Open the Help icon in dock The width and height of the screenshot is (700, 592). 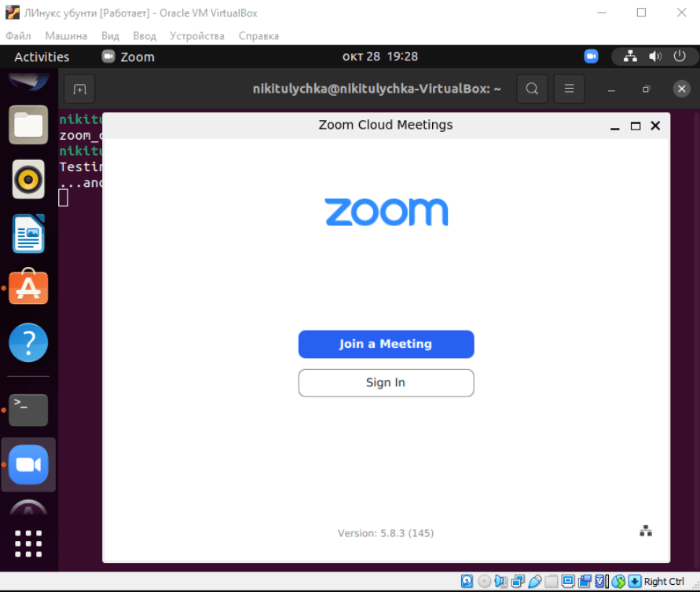tap(28, 342)
